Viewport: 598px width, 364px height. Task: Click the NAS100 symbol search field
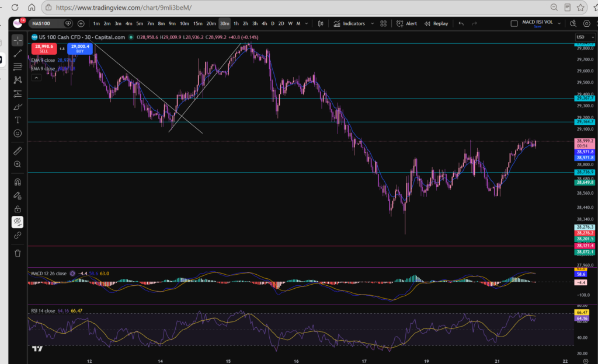point(46,23)
